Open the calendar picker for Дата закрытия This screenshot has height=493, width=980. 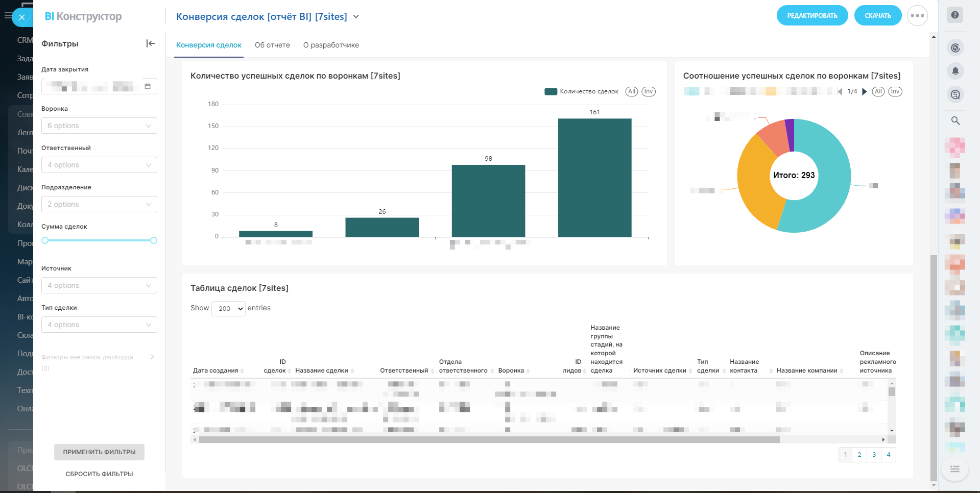point(148,86)
